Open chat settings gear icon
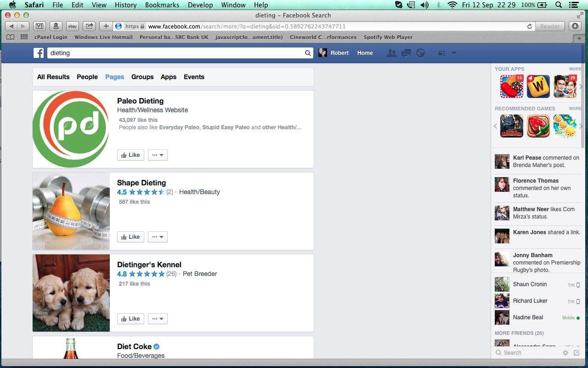Screen dimensions: 588x368 coord(565,353)
